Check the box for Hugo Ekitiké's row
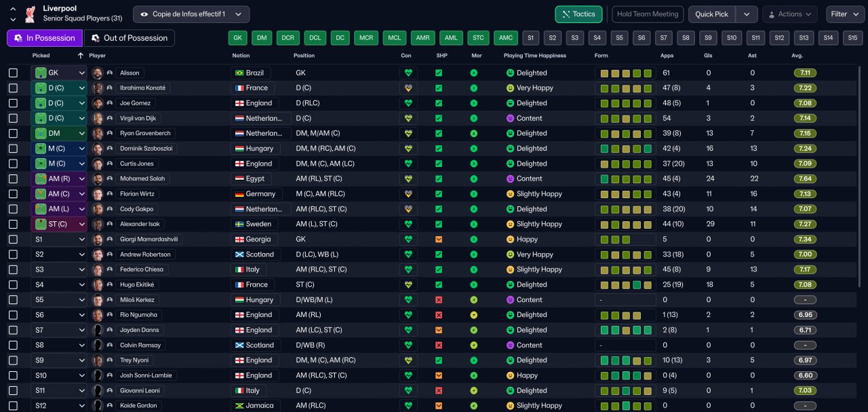 coord(13,285)
